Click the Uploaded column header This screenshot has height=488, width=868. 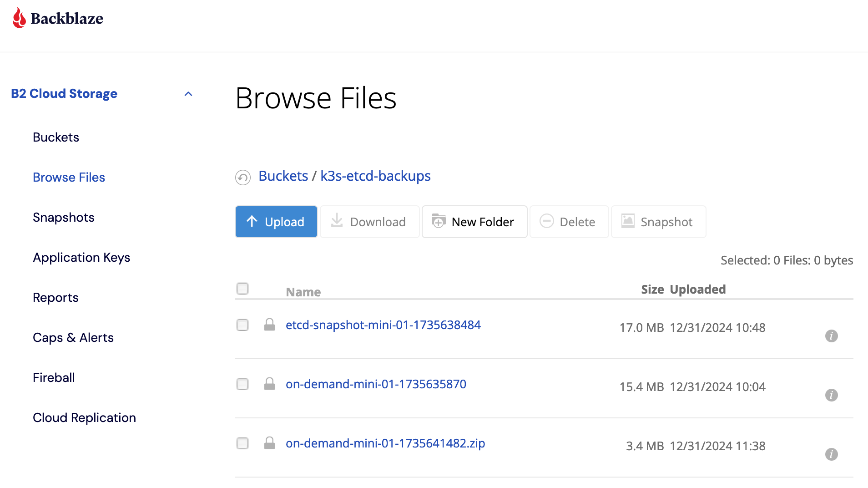tap(698, 289)
